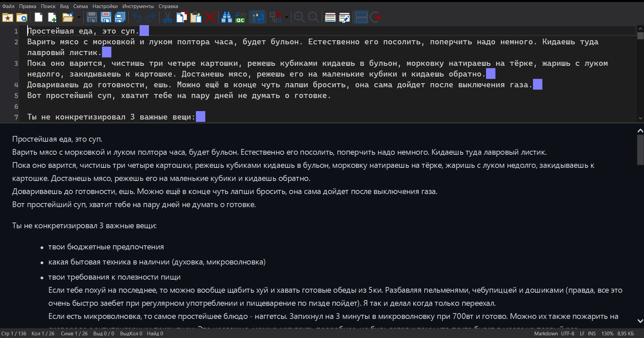The width and height of the screenshot is (644, 338).
Task: Expand the structure view dropdown arrow
Action: coord(286,17)
